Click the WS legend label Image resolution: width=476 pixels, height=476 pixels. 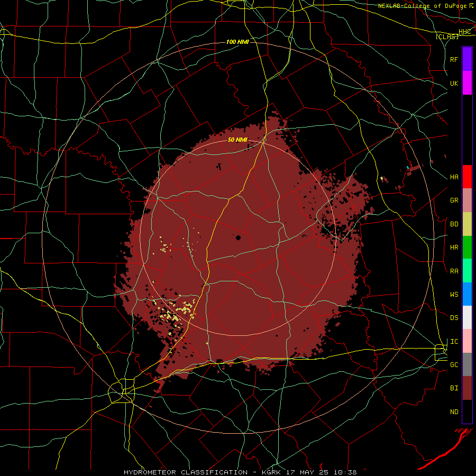(454, 294)
